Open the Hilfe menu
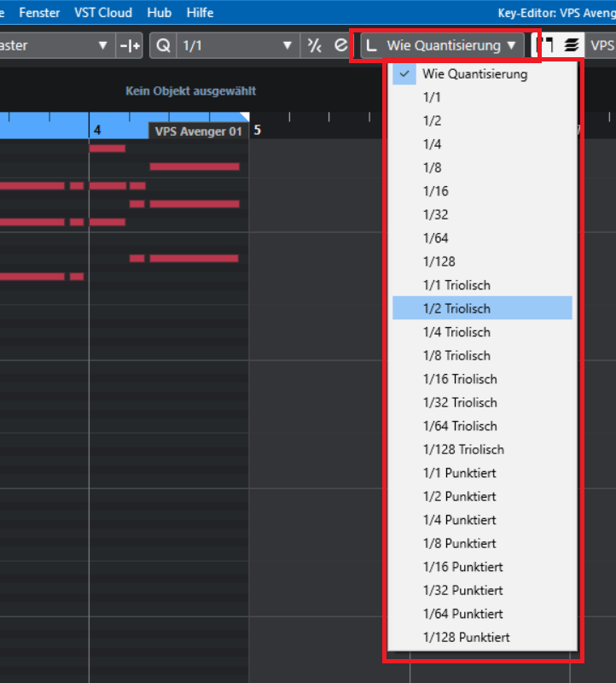Screen dimensions: 616x683 point(200,13)
